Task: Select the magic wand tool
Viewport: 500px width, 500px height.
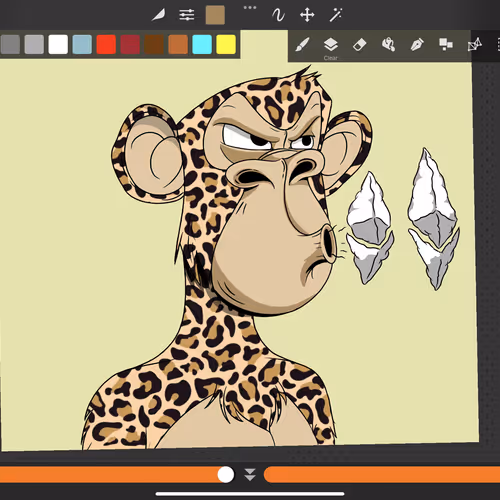Action: point(335,15)
